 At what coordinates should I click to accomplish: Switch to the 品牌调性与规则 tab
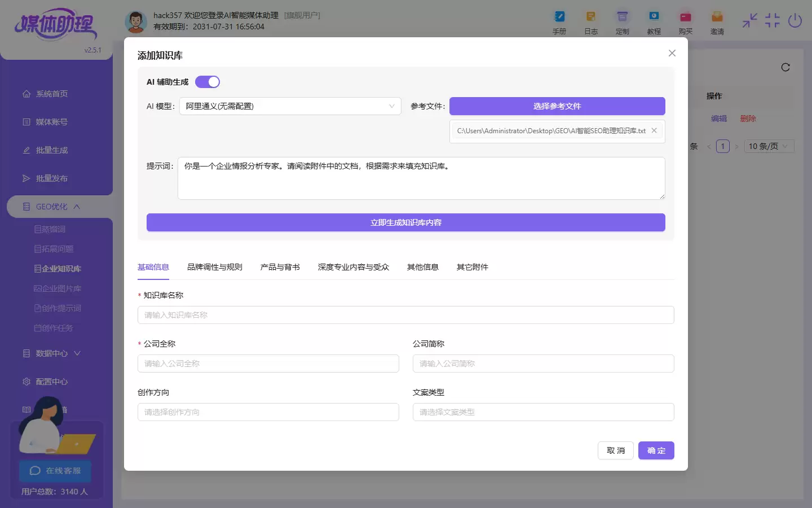215,267
